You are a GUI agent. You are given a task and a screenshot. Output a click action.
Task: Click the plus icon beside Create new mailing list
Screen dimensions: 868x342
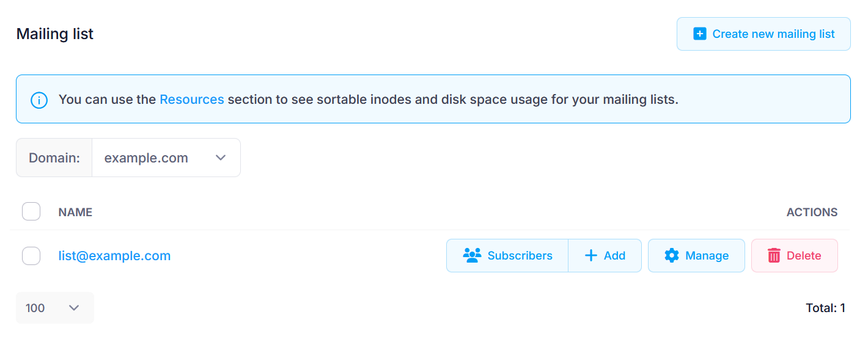700,34
